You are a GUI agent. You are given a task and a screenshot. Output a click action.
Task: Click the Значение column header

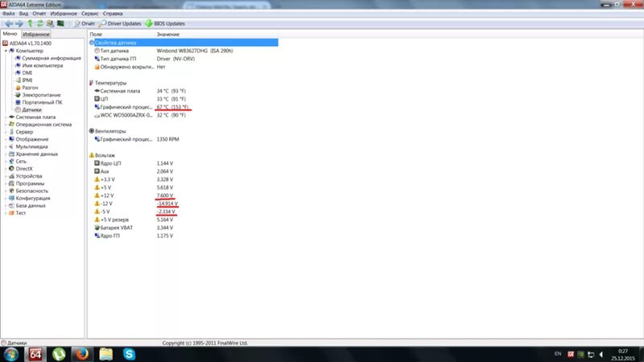pyautogui.click(x=217, y=35)
